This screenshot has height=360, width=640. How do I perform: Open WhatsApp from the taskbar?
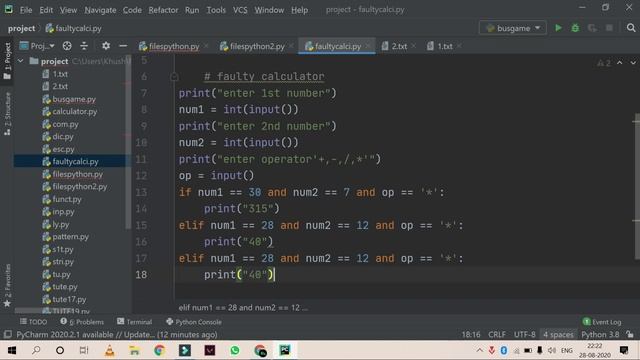click(235, 350)
